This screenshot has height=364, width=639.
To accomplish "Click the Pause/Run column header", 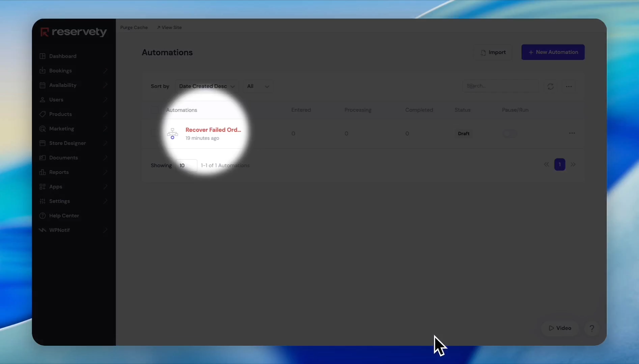I will [515, 110].
